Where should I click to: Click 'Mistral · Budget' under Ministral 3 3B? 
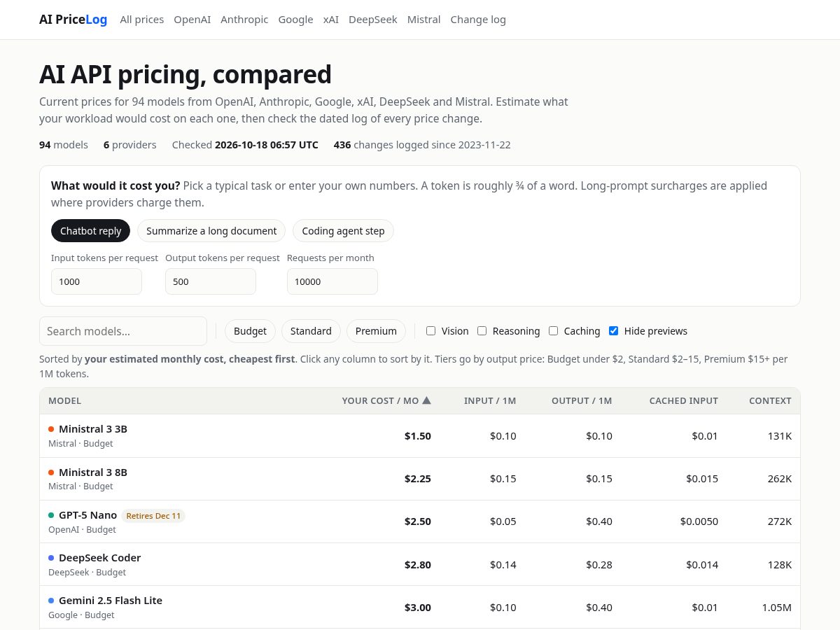(80, 444)
